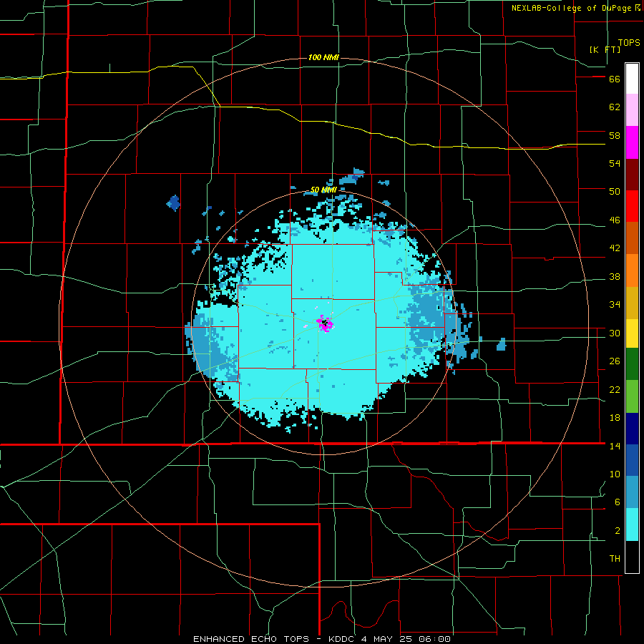Click the 2 value on legend scale
Viewport: 644px width, 644px height.
pyautogui.click(x=618, y=531)
